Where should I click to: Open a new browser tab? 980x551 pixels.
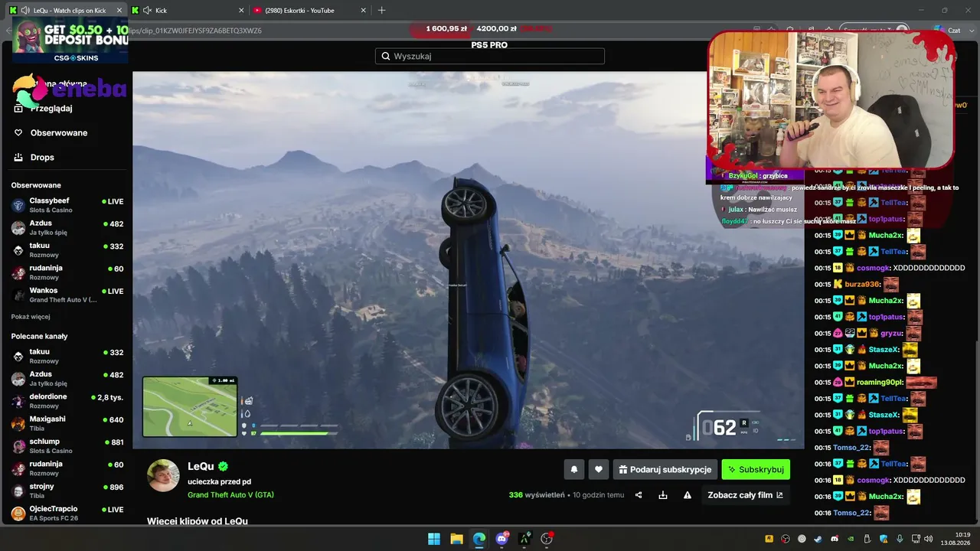381,11
